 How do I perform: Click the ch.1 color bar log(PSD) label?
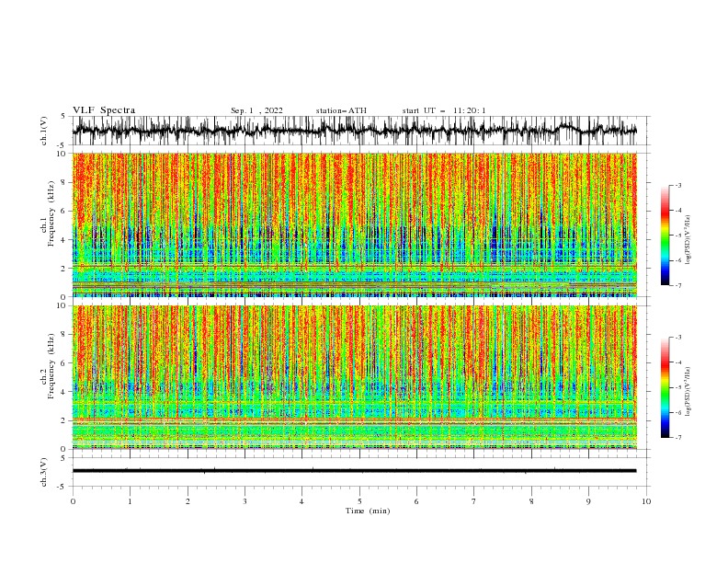pos(688,240)
